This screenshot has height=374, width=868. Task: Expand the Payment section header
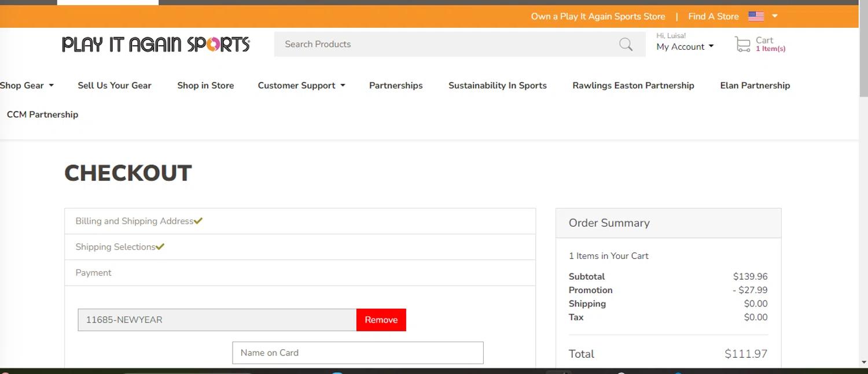[x=300, y=273]
